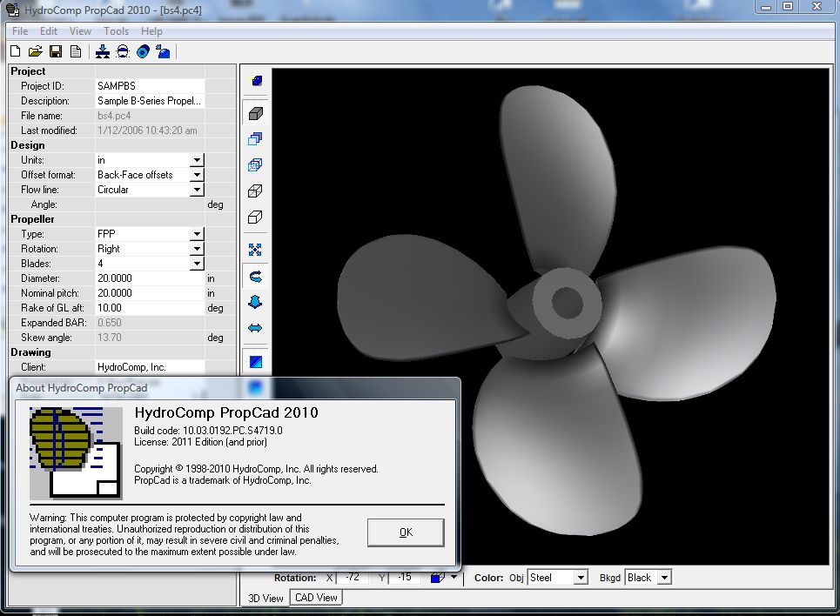Minimize the PropCad window
The height and width of the screenshot is (616, 840).
[766, 7]
